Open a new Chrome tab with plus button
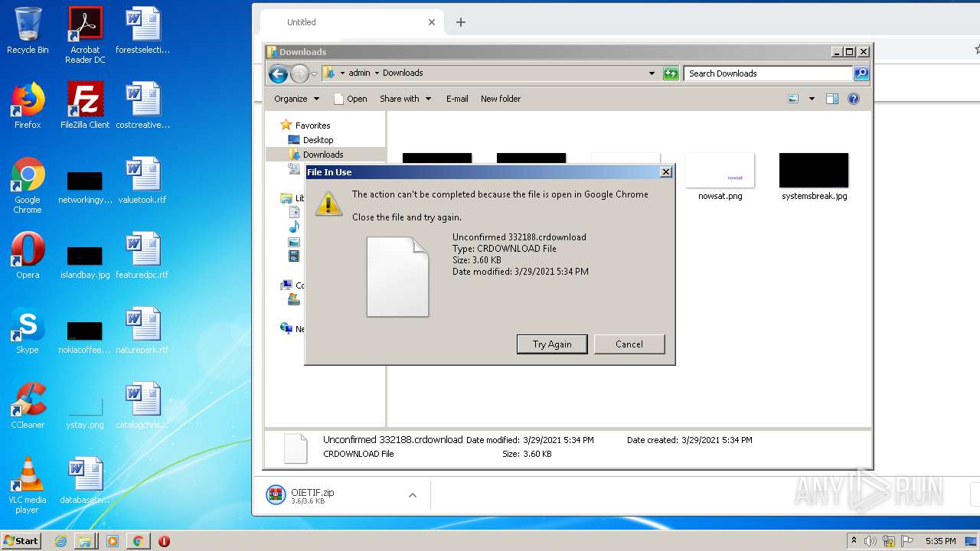Image resolution: width=980 pixels, height=551 pixels. (x=461, y=22)
